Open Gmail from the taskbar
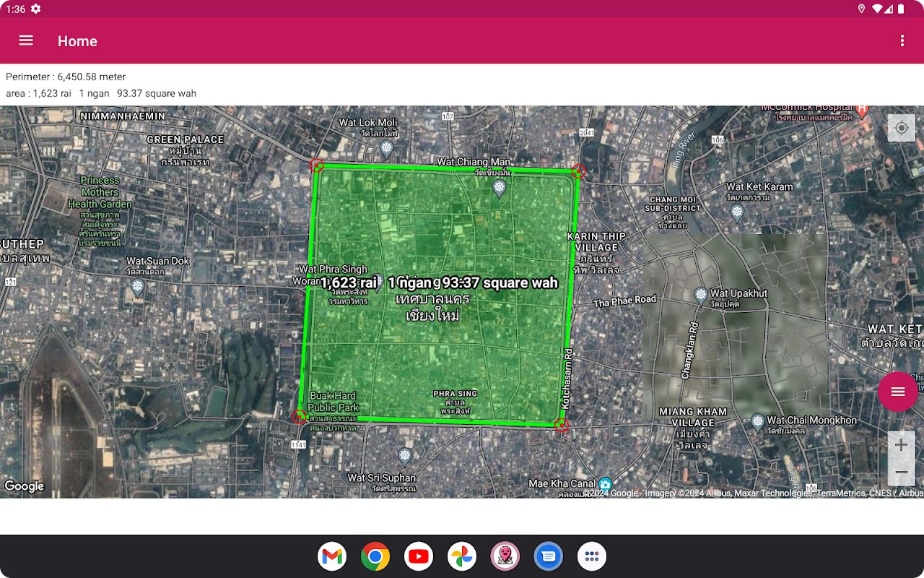 coord(332,556)
